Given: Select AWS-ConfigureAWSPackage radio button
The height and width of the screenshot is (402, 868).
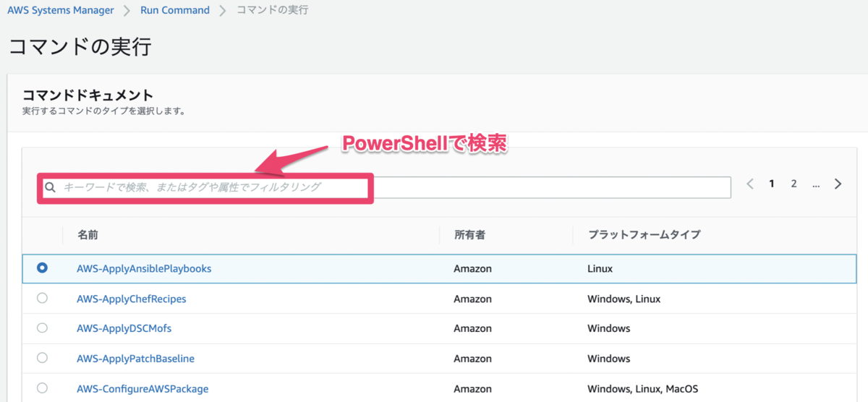Looking at the screenshot, I should [42, 388].
